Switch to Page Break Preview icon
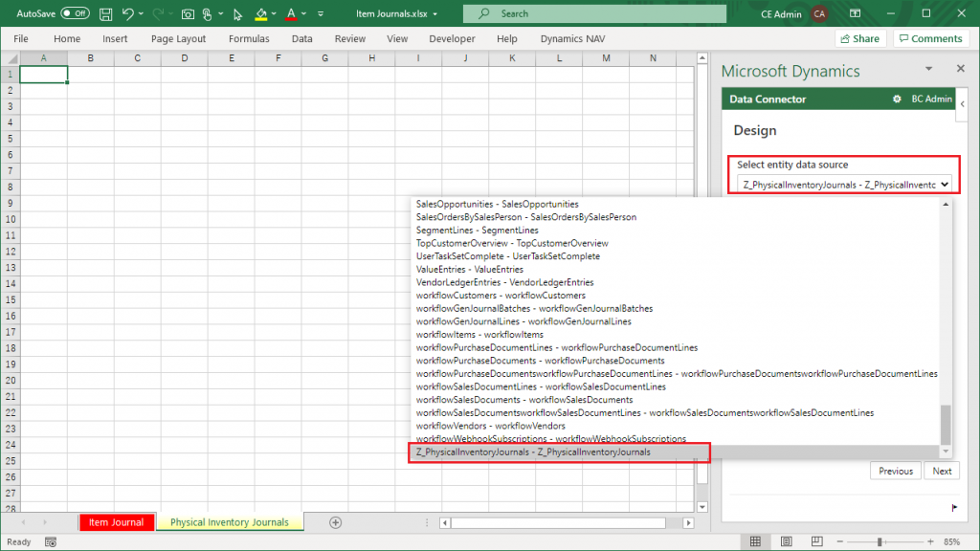Screen dimensions: 980x551 click(x=817, y=541)
